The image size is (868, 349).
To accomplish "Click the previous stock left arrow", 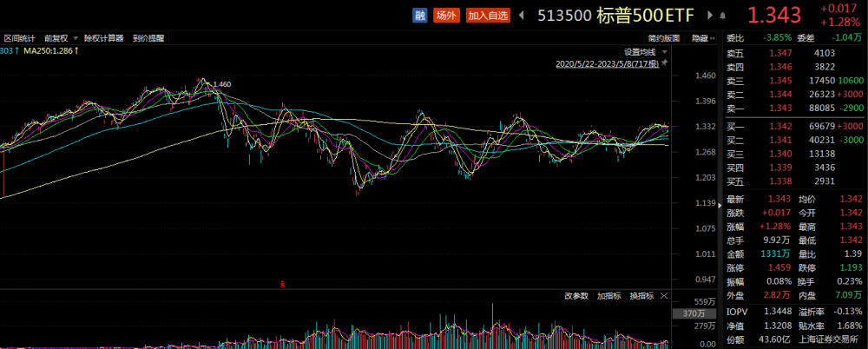I will click(x=523, y=15).
